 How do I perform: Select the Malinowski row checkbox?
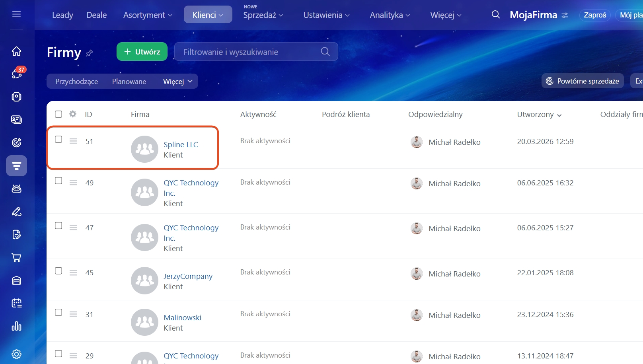(58, 312)
